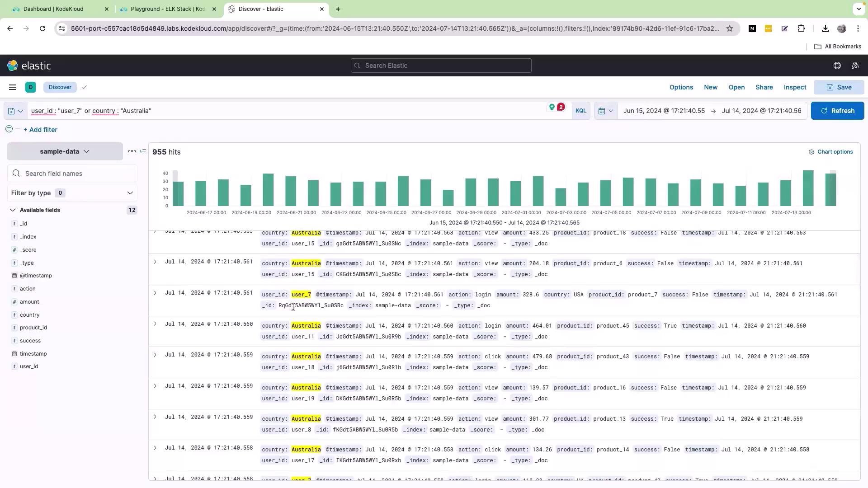Click the Search field names input
This screenshot has height=488, width=868.
tap(77, 174)
